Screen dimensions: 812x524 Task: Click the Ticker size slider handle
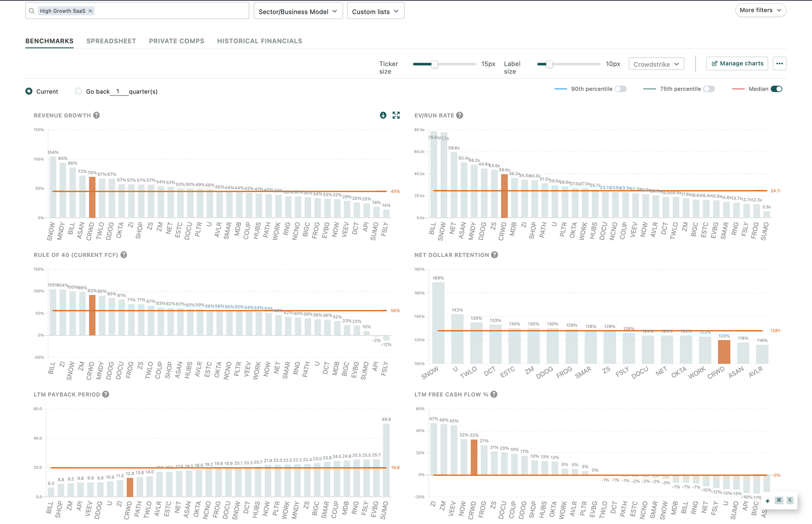click(434, 64)
